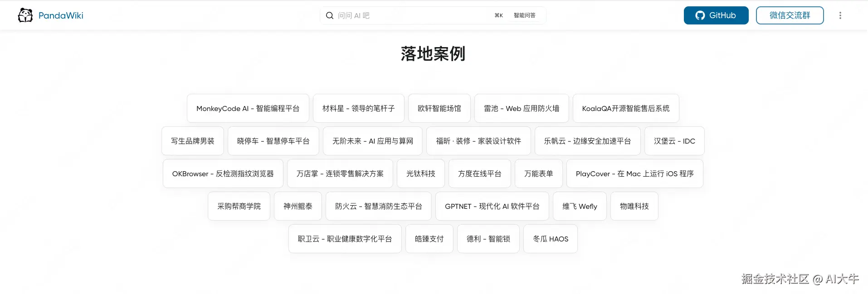Click the 采购帮商学院 card
868x294 pixels.
[x=239, y=206]
